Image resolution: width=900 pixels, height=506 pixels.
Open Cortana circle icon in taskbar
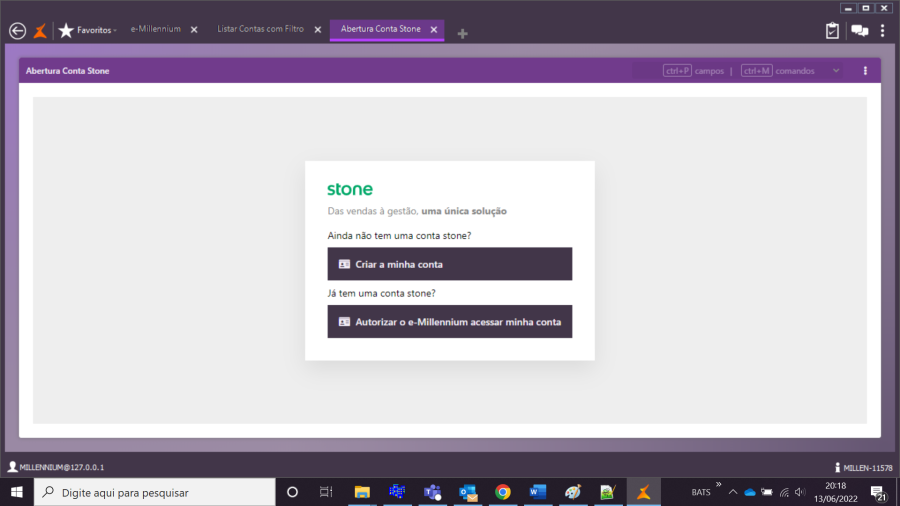(292, 492)
